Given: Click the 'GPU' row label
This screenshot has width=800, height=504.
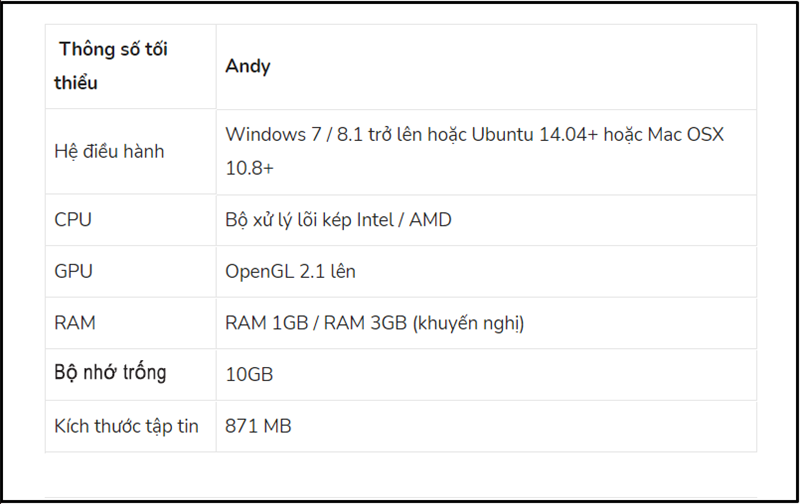Looking at the screenshot, I should [73, 271].
